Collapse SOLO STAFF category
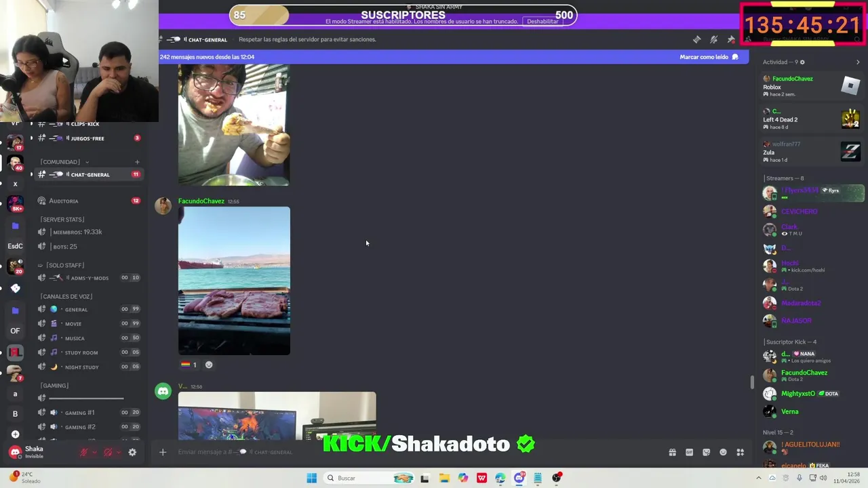The image size is (868, 488). (x=61, y=265)
